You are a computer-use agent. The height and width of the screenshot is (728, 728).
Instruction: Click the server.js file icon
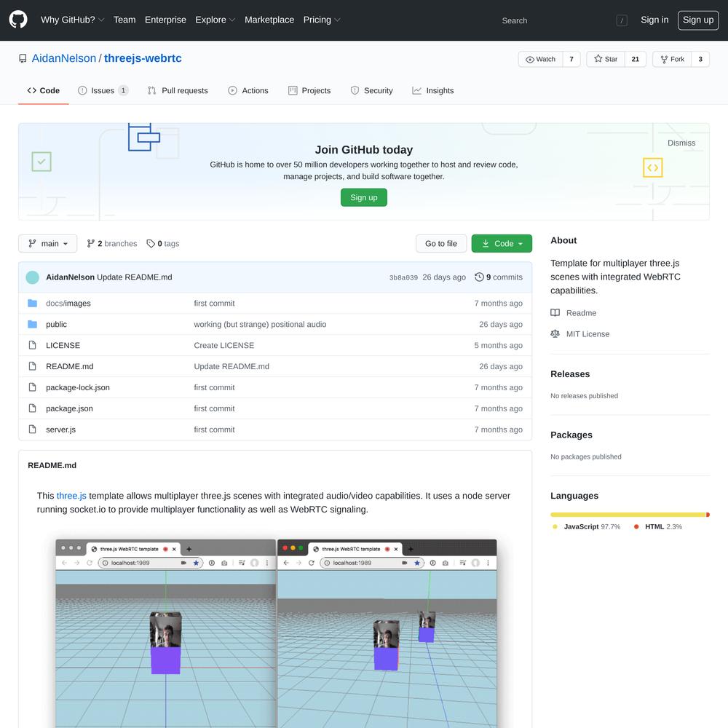[x=33, y=429]
